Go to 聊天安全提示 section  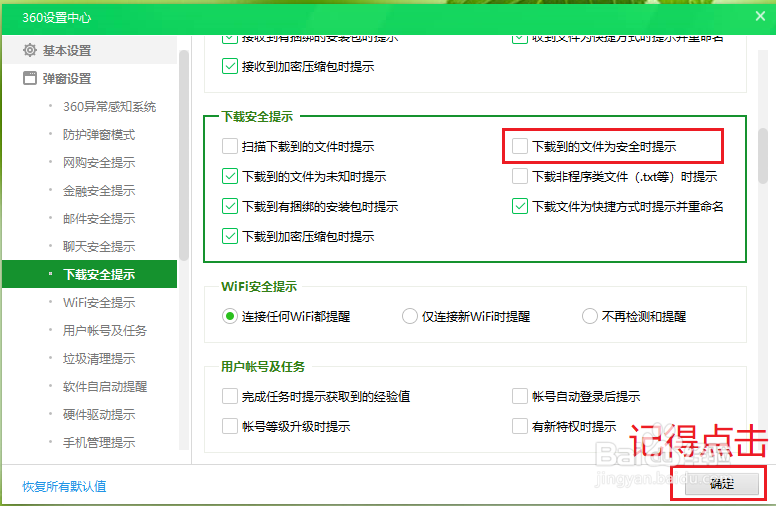(99, 247)
